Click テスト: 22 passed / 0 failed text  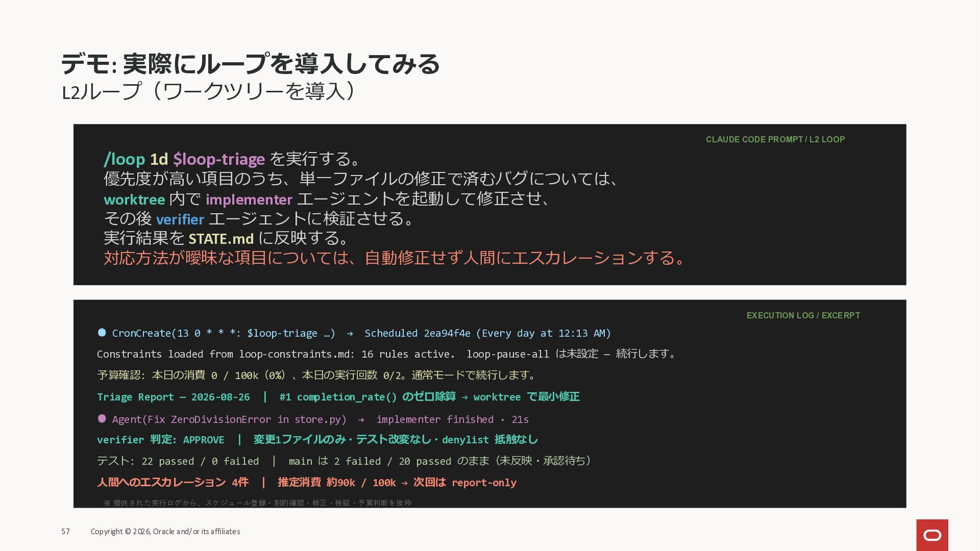(178, 461)
